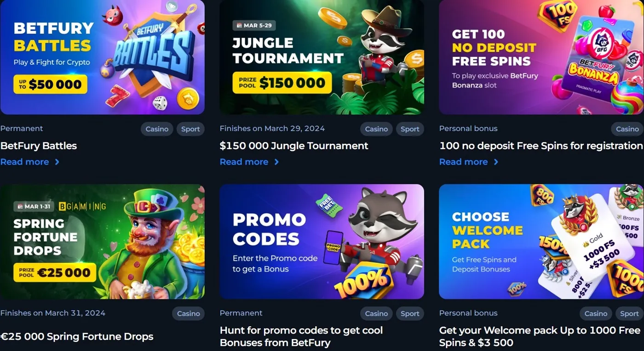Open the Promo Codes banner

[322, 242]
